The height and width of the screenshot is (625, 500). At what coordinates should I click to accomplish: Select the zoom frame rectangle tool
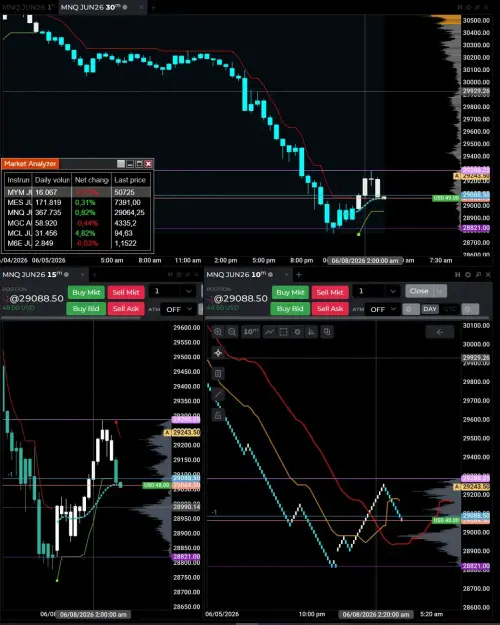coord(283,332)
